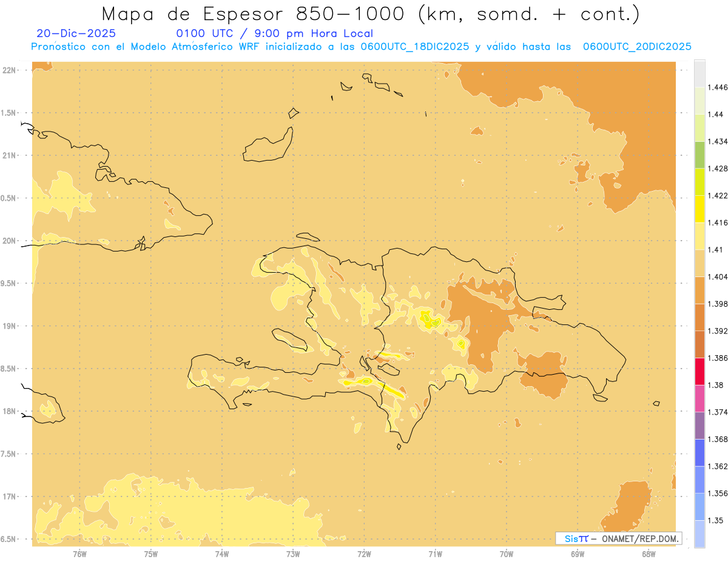Image resolution: width=728 pixels, height=562 pixels.
Task: Click the legend value '1.41'
Action: pos(715,250)
